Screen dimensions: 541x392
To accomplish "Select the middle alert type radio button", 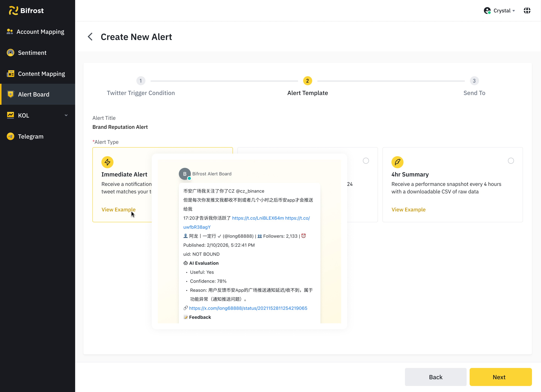I will pyautogui.click(x=366, y=161).
